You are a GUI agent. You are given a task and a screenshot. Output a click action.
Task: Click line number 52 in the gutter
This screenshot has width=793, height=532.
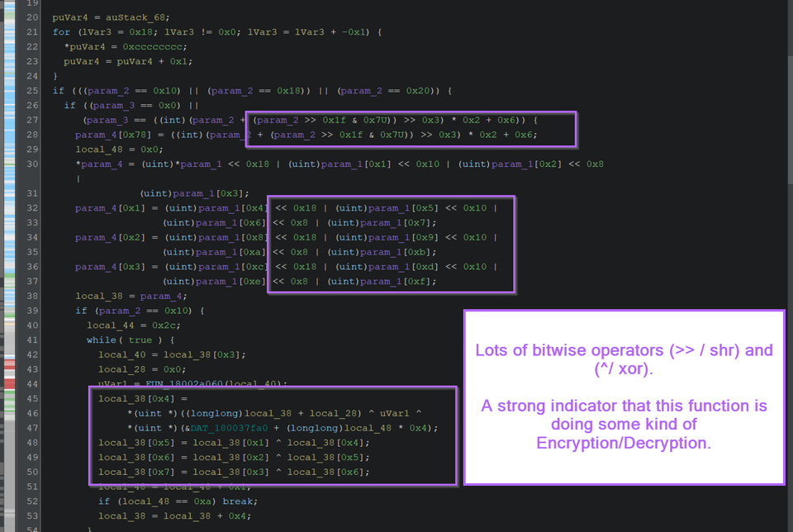tap(32, 501)
